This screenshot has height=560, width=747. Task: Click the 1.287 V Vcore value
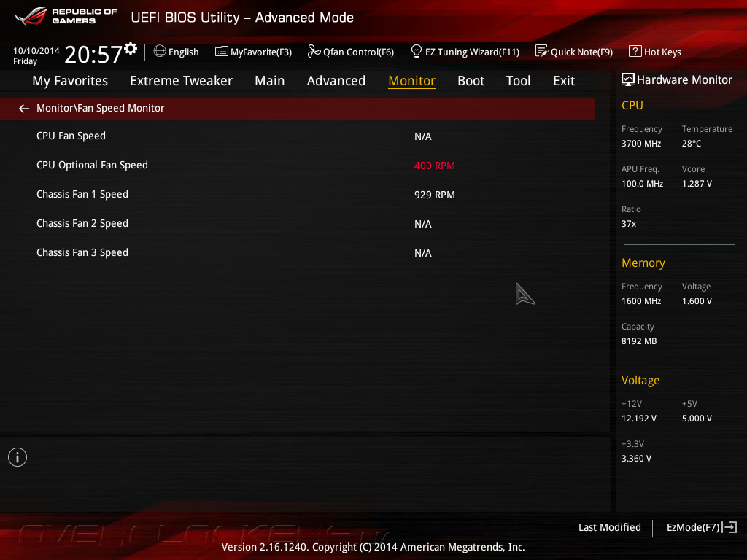(x=697, y=184)
